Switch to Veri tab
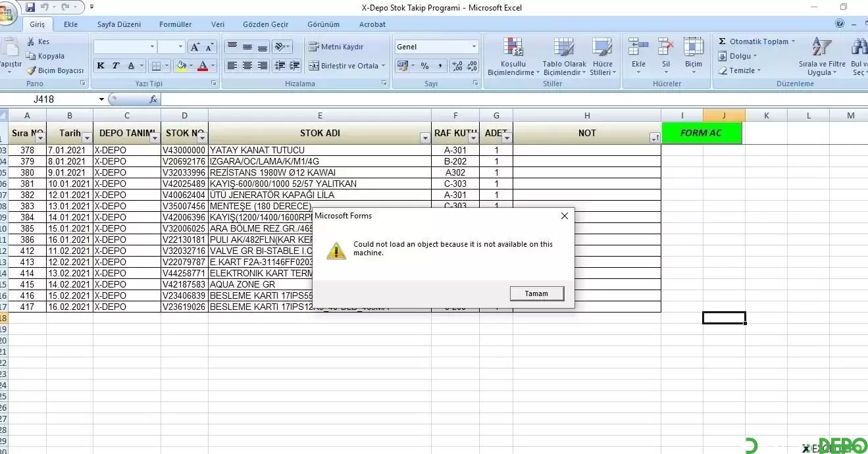 (218, 24)
